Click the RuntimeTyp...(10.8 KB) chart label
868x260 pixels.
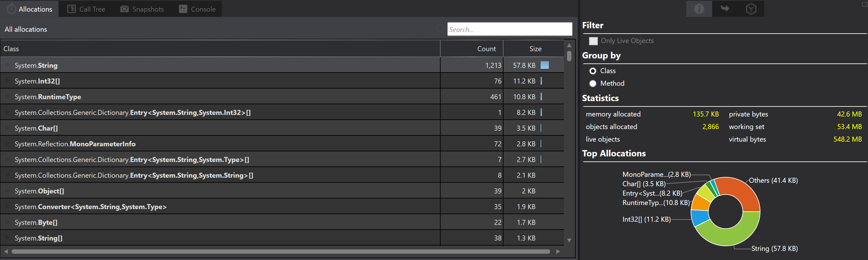(x=656, y=203)
